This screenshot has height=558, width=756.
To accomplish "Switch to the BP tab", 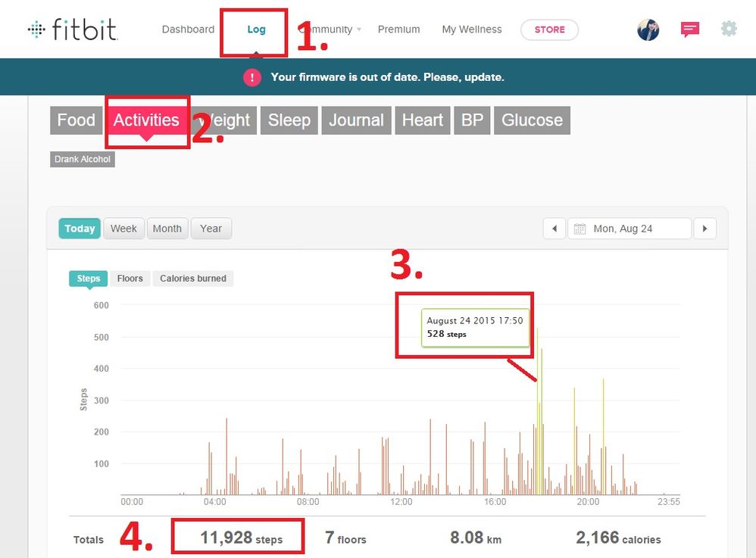I will (x=472, y=120).
